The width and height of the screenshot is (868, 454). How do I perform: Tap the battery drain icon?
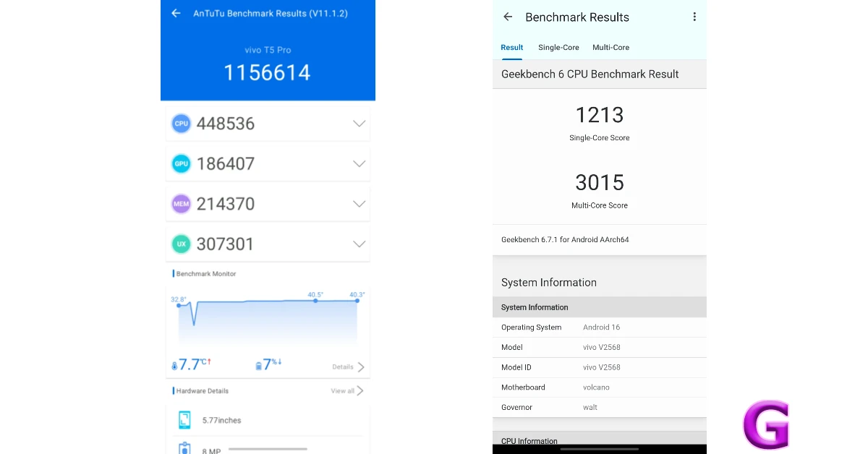point(258,366)
